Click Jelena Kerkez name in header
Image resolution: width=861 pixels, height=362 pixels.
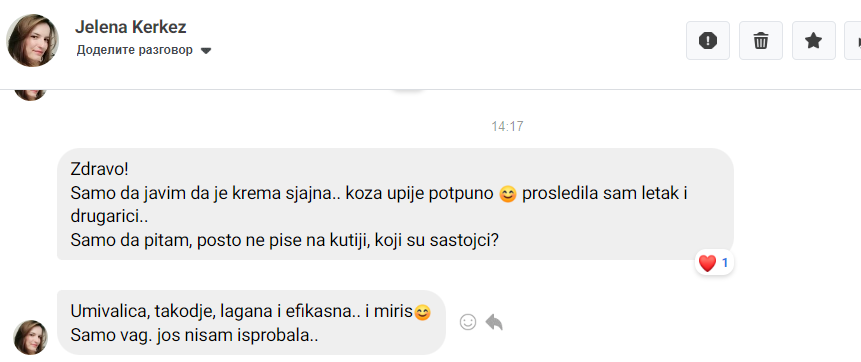(131, 26)
